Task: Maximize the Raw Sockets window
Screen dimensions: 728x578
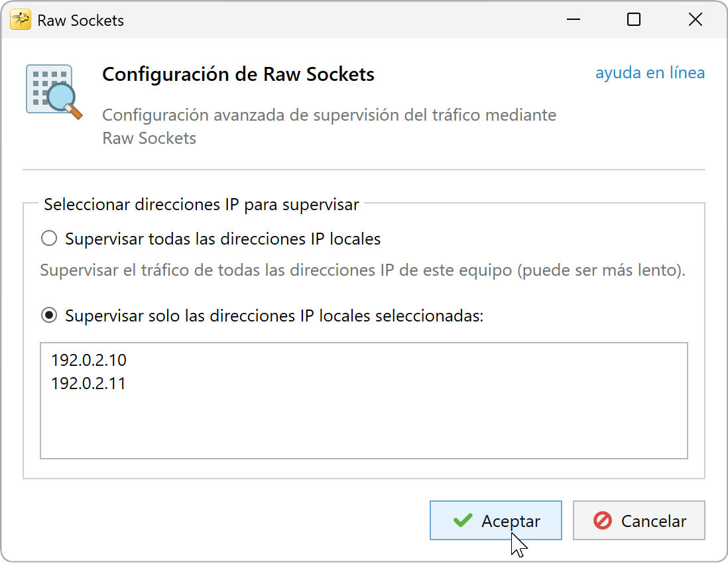Action: pos(634,20)
